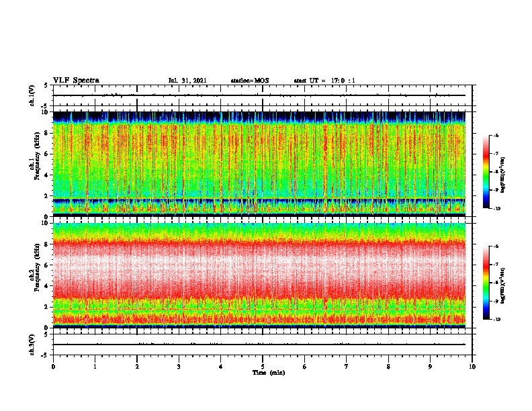This screenshot has width=532, height=411.
Task: Click the '-8' label on the upper colorbar
Action: click(x=496, y=172)
